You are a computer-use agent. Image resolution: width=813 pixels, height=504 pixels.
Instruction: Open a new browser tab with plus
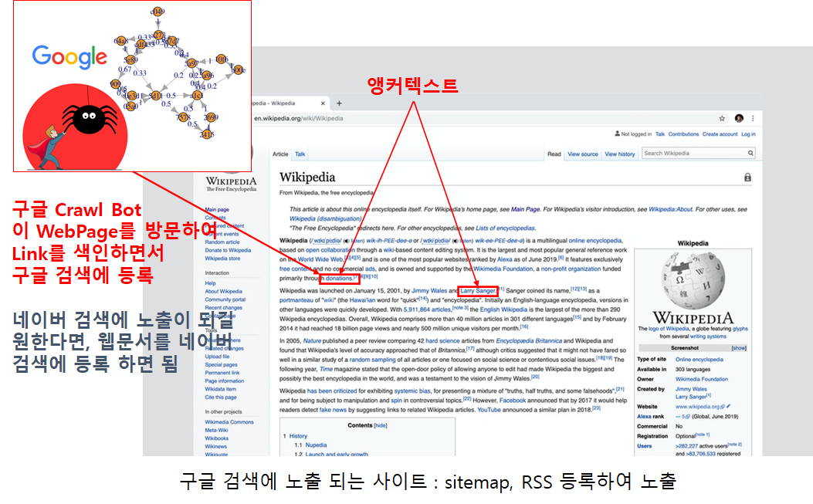pyautogui.click(x=339, y=103)
